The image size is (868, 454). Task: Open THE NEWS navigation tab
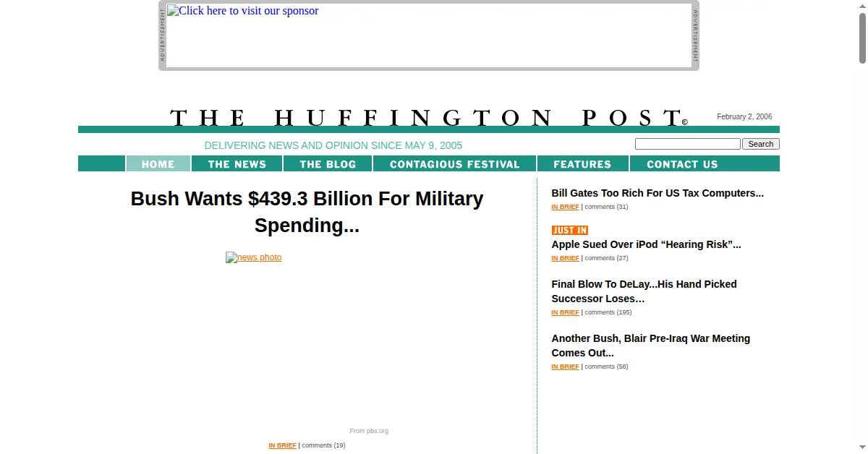(237, 164)
